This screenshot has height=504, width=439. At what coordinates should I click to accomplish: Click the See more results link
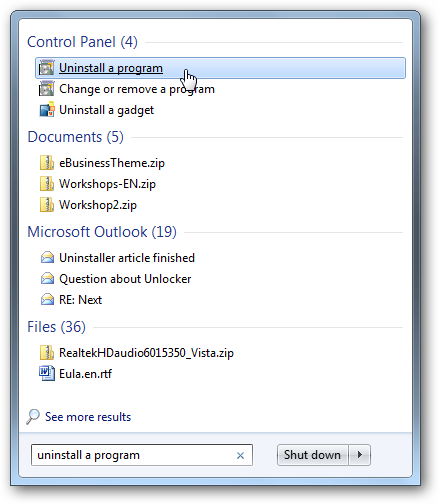[88, 417]
